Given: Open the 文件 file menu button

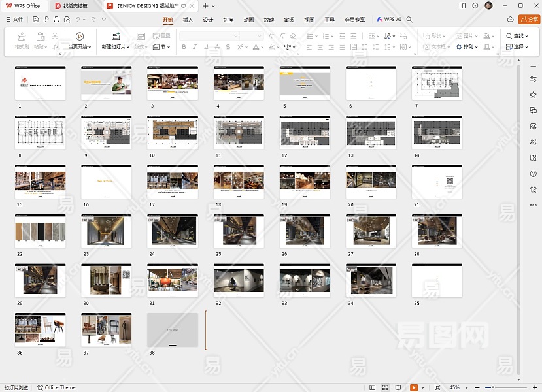Looking at the screenshot, I should (x=14, y=20).
